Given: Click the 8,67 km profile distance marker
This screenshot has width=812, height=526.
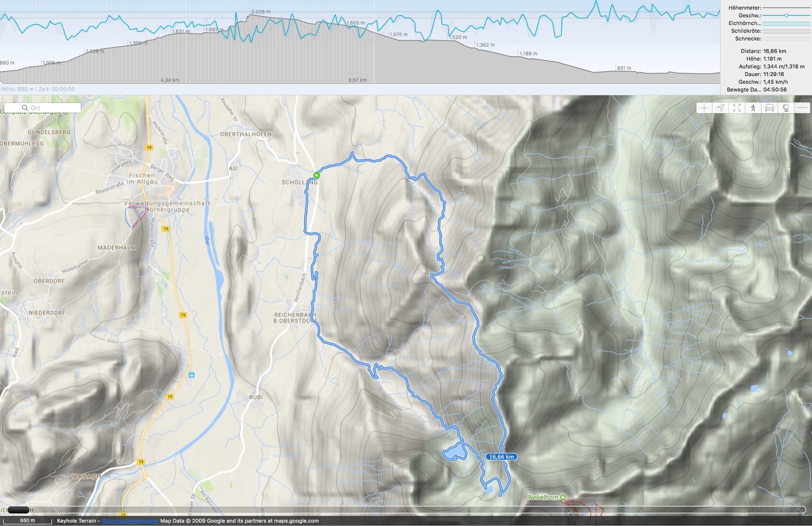Looking at the screenshot, I should pos(358,80).
